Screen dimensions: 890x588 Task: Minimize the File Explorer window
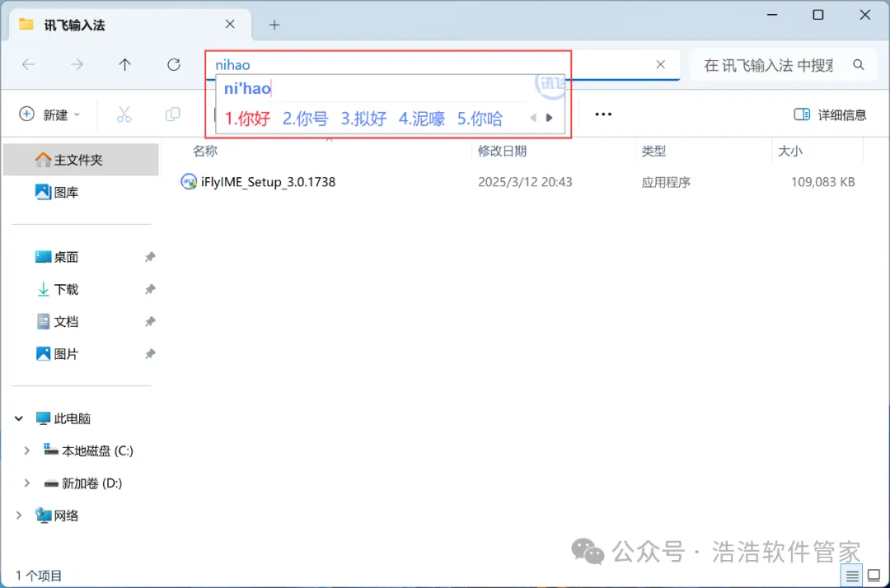pyautogui.click(x=772, y=15)
